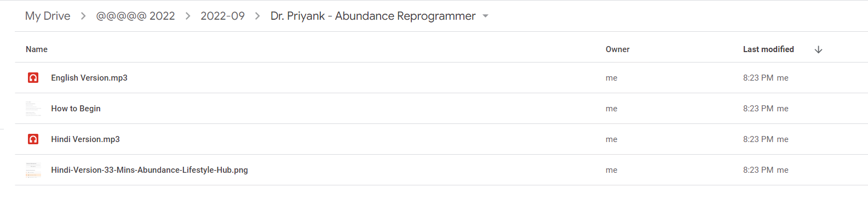This screenshot has height=198, width=868.
Task: Click Dr. Priyank - Abundance Reprogrammer breadcrumb
Action: (373, 16)
